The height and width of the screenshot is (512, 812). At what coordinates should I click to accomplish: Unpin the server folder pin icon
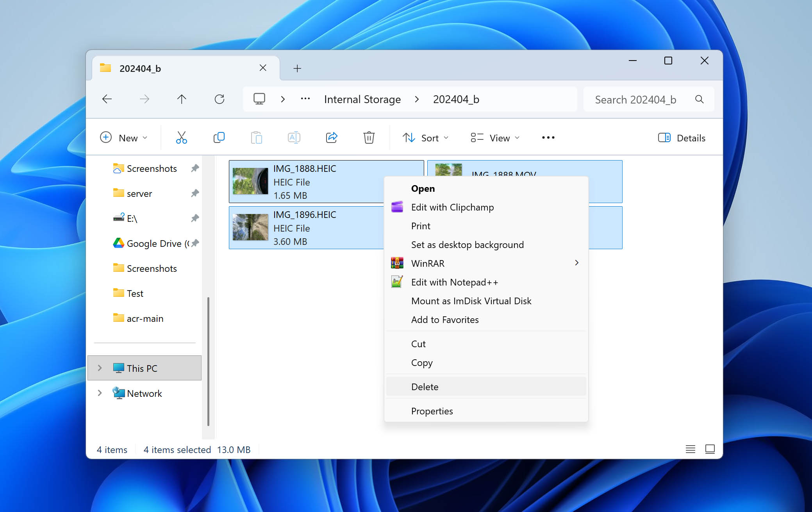(195, 193)
